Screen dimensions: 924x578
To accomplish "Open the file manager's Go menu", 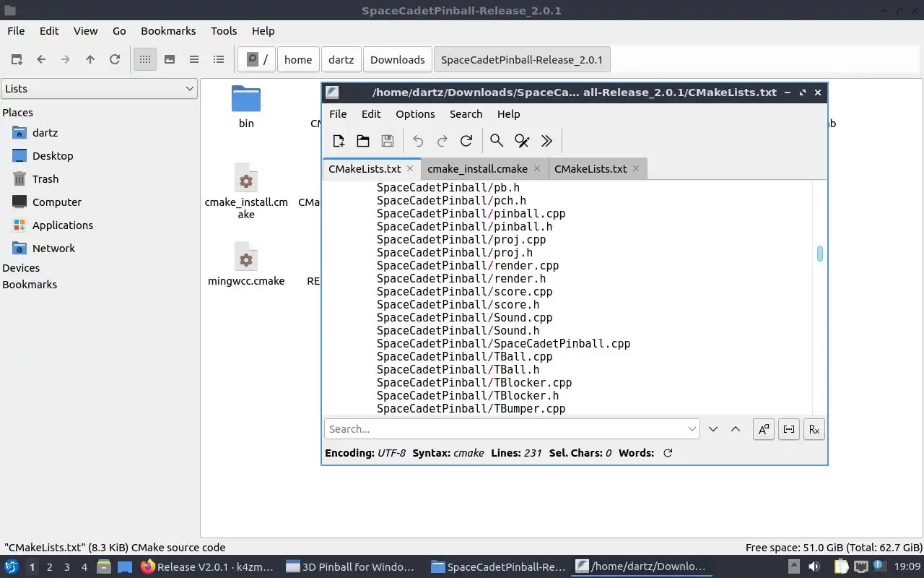I will 119,31.
